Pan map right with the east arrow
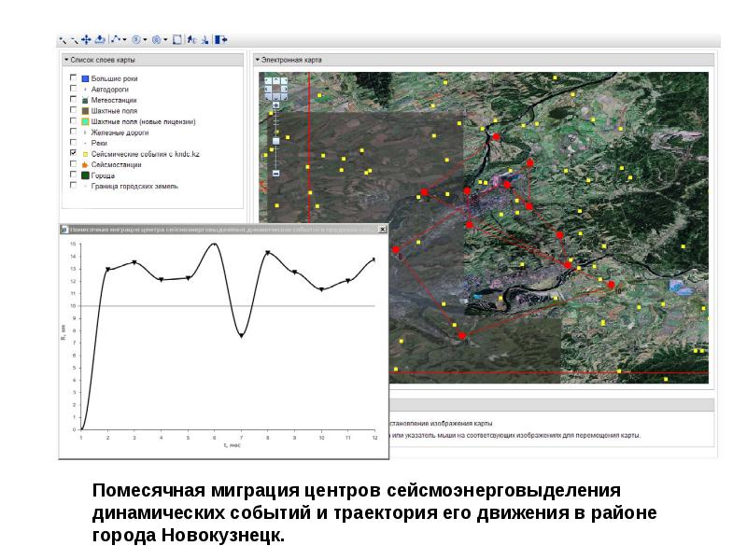This screenshot has height=560, width=747. point(284,90)
